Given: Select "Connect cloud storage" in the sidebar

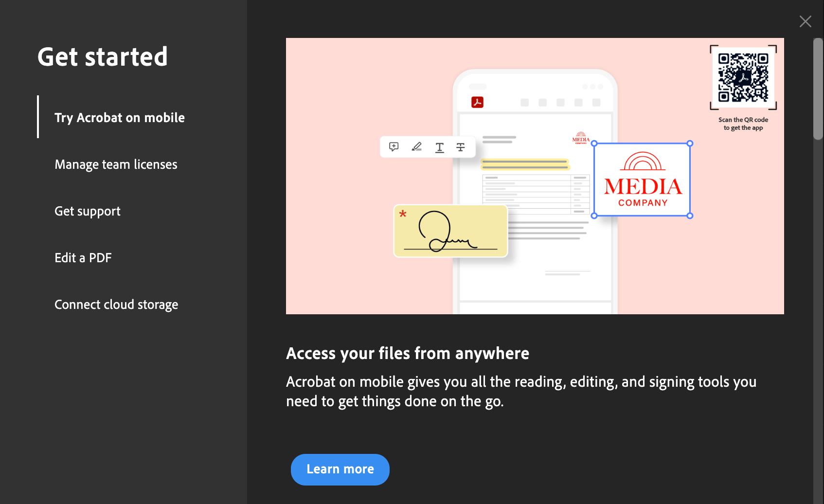Looking at the screenshot, I should (116, 304).
